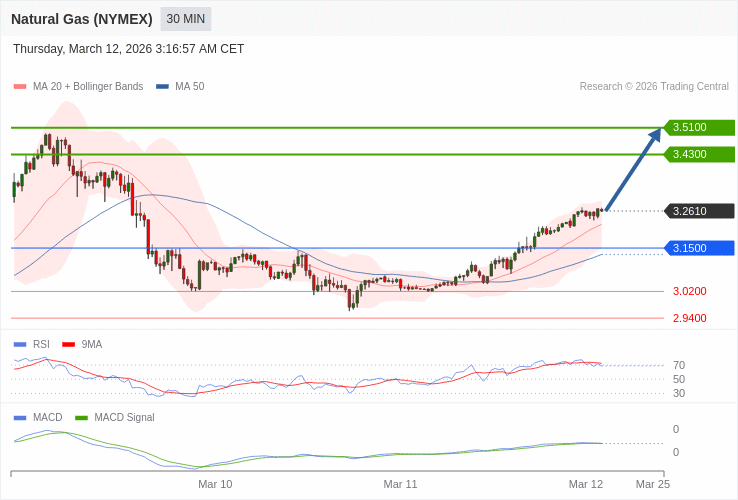
Task: Click the blue upward trend arrow head
Action: click(655, 135)
